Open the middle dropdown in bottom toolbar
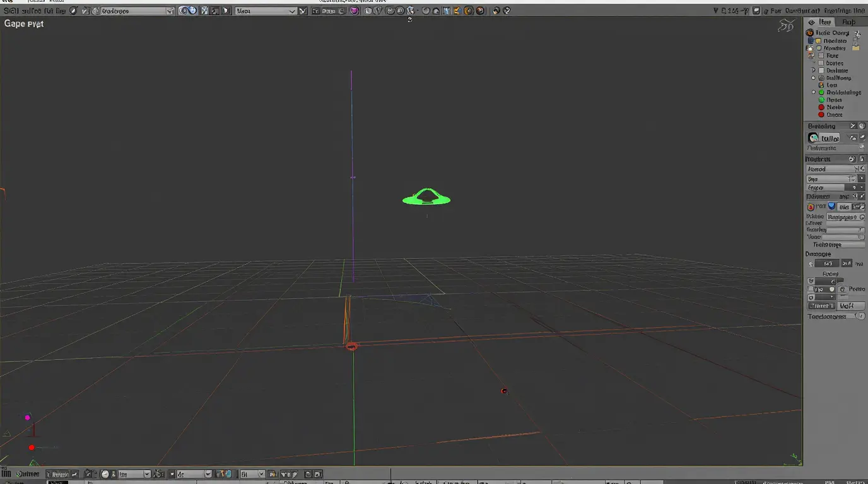The image size is (868, 484). pos(194,474)
